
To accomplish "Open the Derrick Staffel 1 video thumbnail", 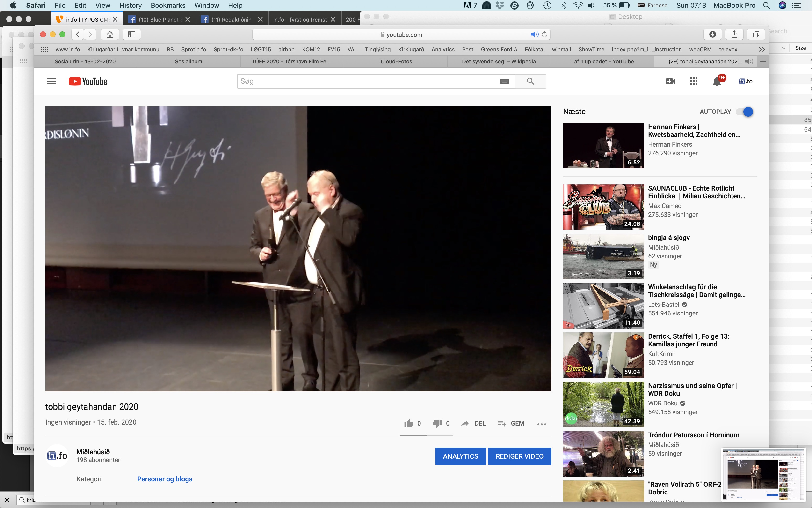I will pyautogui.click(x=603, y=355).
